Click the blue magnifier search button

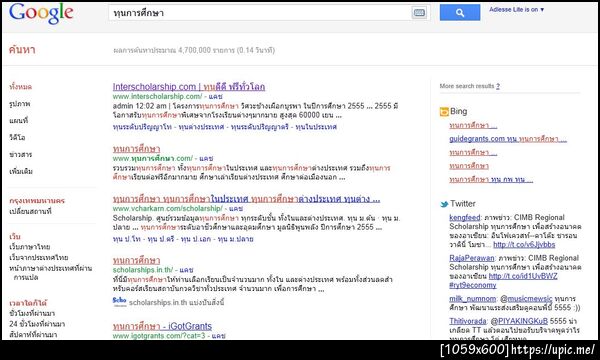coord(460,12)
